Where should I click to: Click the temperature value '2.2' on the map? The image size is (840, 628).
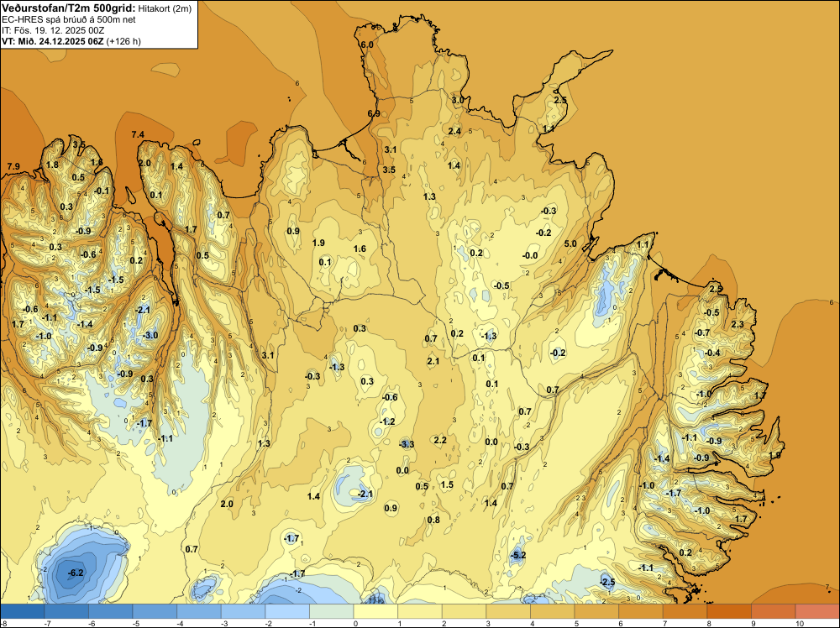coord(440,440)
